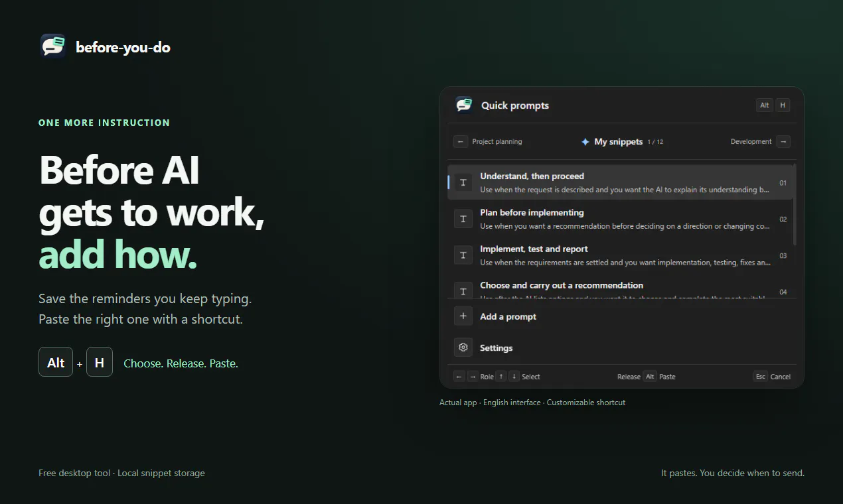Choose the Plan before implementing prompt
Image resolution: width=843 pixels, height=504 pixels.
click(620, 219)
